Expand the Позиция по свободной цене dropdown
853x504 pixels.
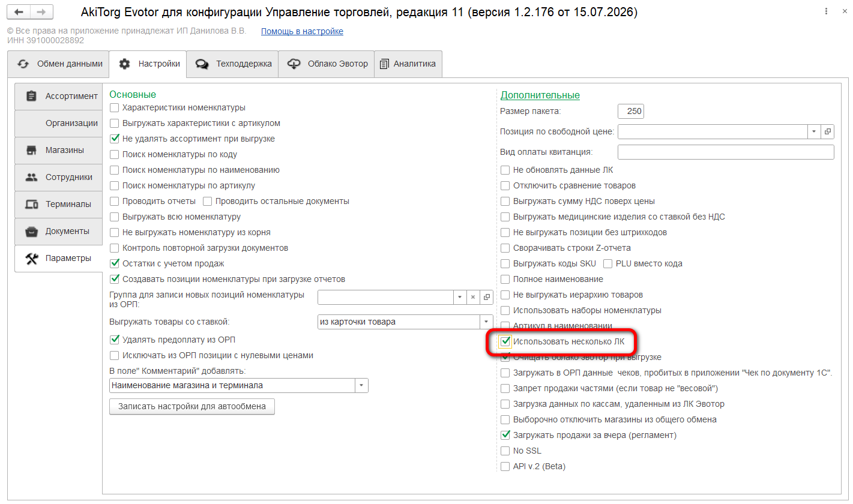[x=814, y=131]
